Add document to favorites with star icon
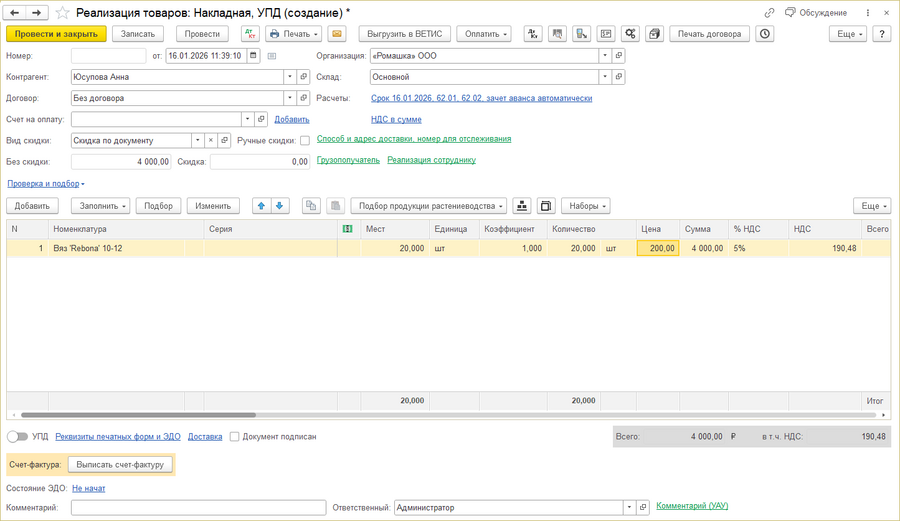 [62, 13]
